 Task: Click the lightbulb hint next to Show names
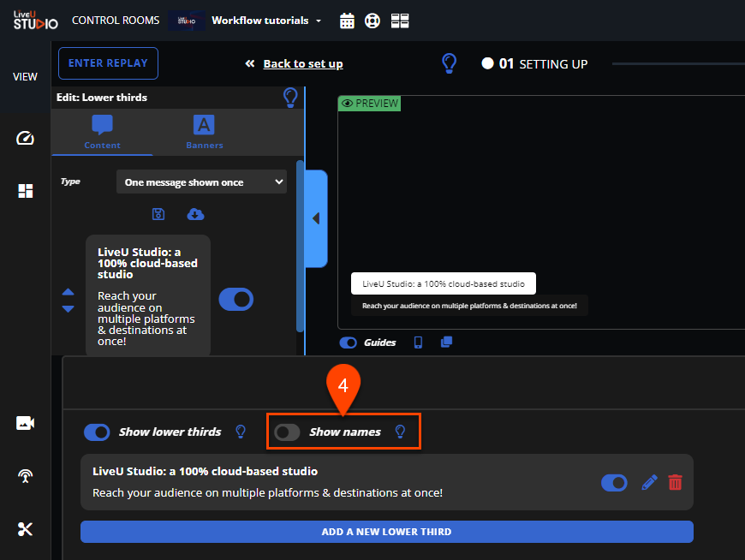400,432
